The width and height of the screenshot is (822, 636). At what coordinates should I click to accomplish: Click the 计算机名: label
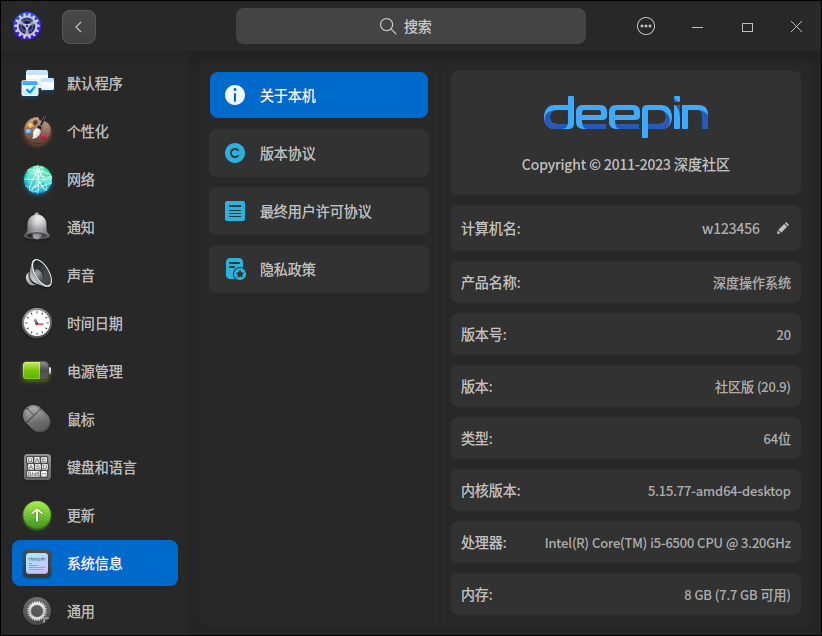coord(491,229)
